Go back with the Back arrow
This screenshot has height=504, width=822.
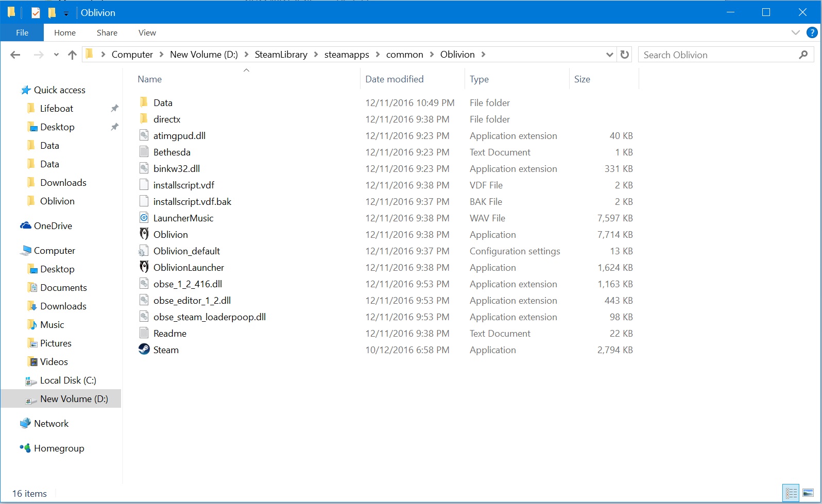click(x=15, y=55)
